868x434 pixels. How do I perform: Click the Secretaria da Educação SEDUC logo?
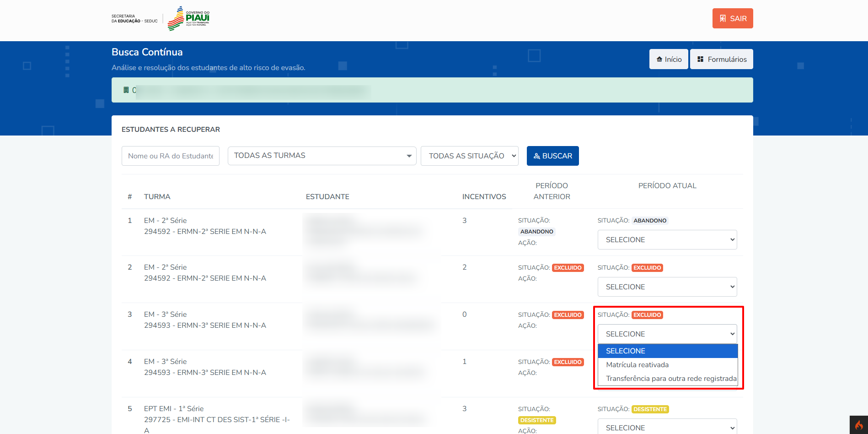[134, 19]
